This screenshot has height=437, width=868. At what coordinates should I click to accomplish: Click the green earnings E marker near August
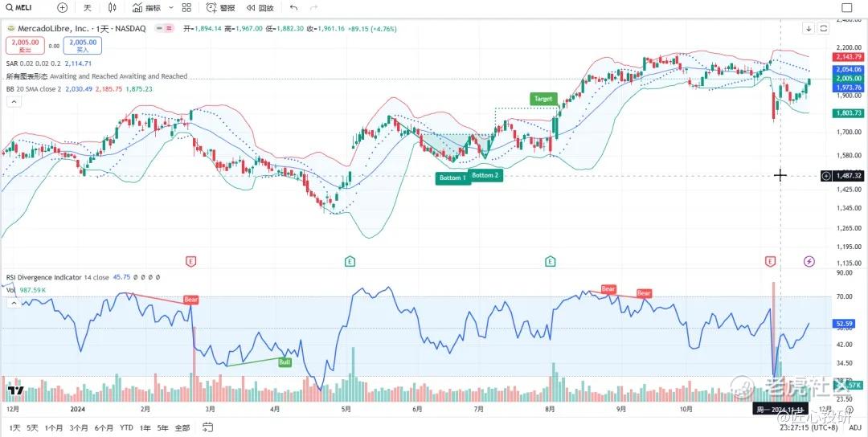[x=550, y=261]
